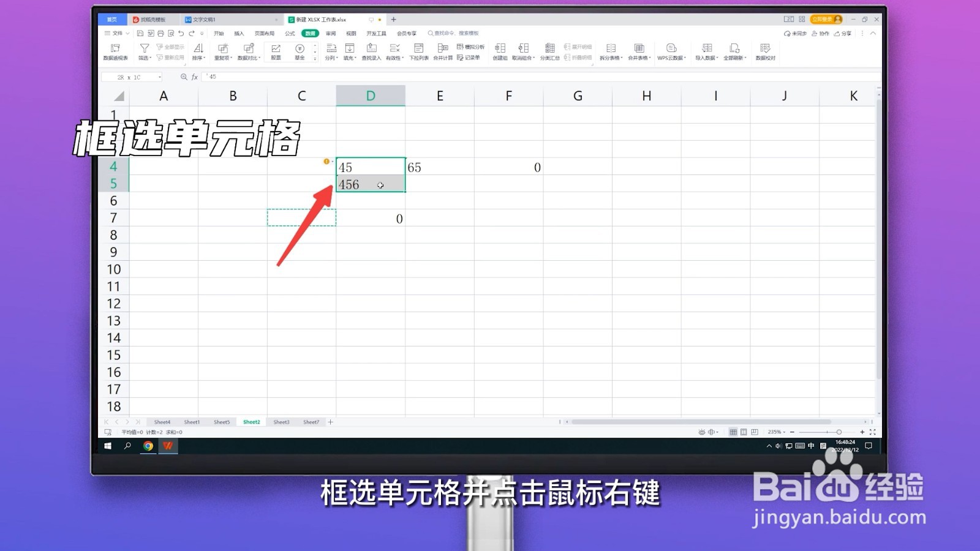Screen dimensions: 980x551
Task: Click the formula bar input field
Action: pos(542,77)
